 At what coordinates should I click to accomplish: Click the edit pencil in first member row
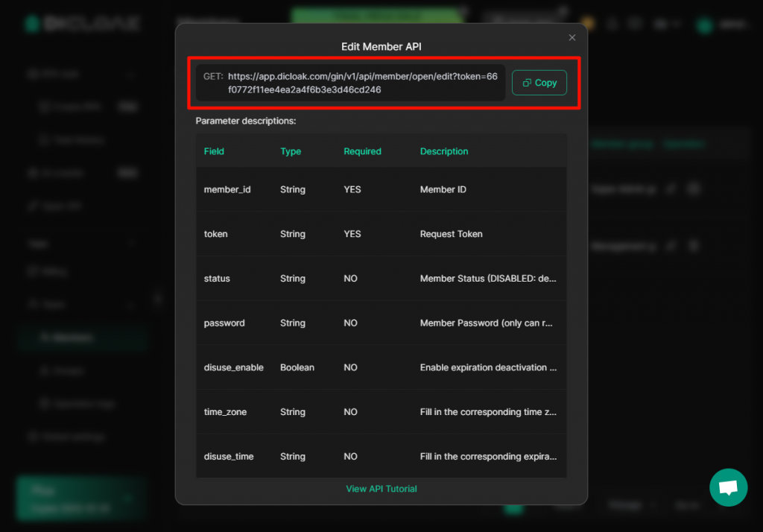[671, 189]
